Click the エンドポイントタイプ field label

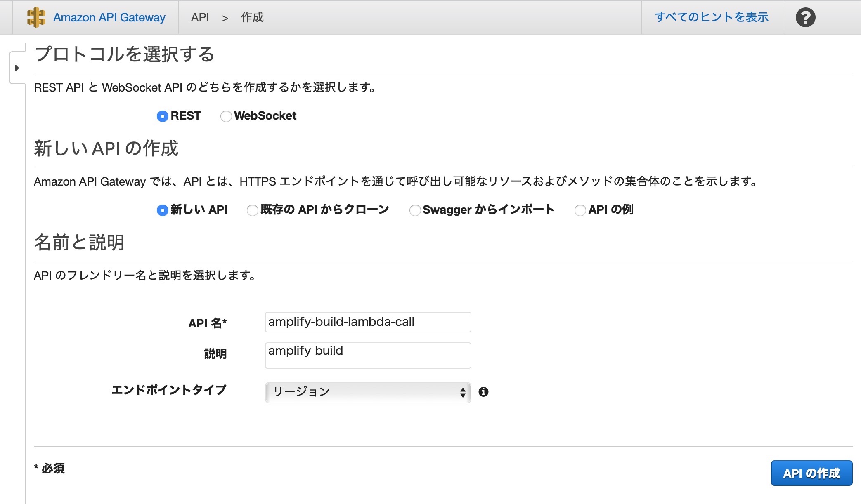point(169,390)
